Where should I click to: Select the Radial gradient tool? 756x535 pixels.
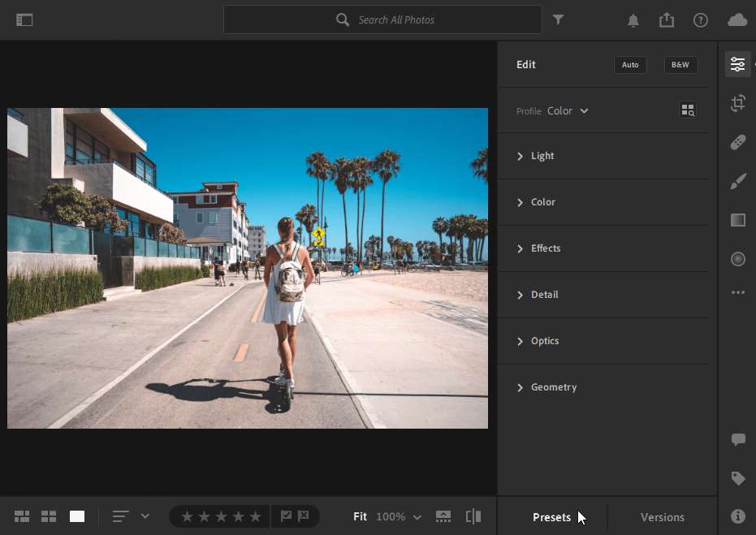point(737,259)
